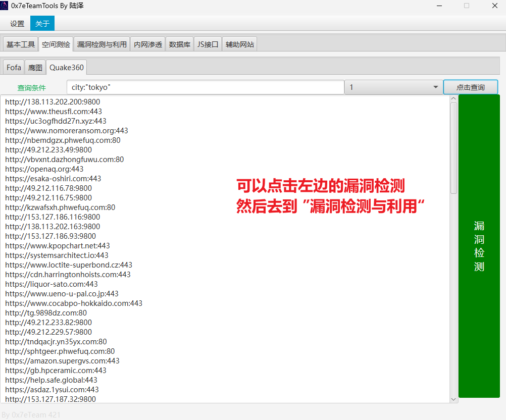Image resolution: width=506 pixels, height=420 pixels.
Task: Click the results scrollbar down arrow
Action: pos(453,399)
